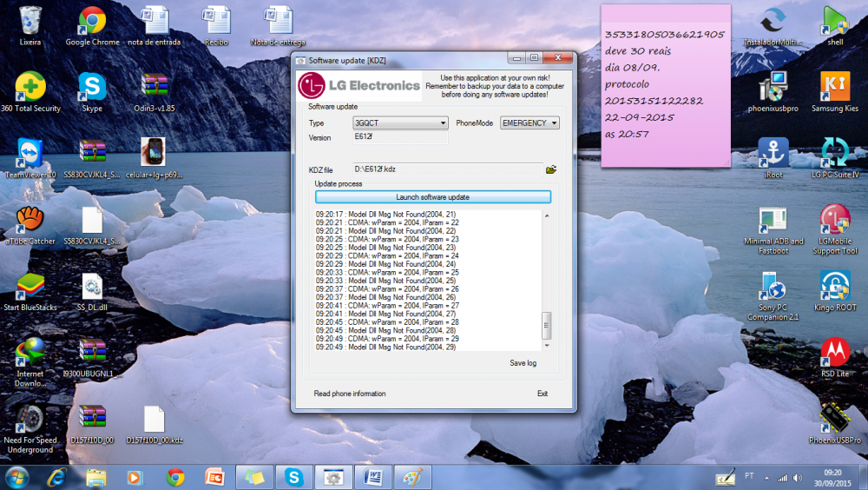Show hidden system tray icons arrow
This screenshot has height=490, width=868.
[766, 477]
